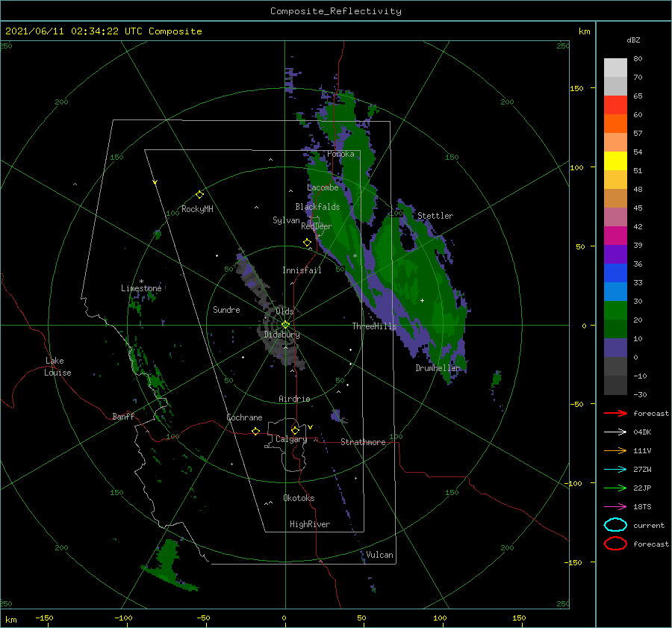Click the white plus marker in green echo
The width and height of the screenshot is (672, 628).
pos(422,300)
